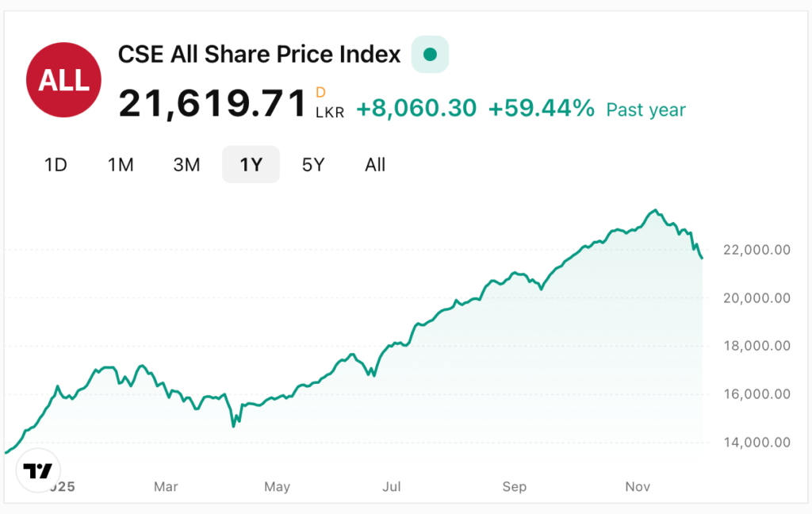The height and width of the screenshot is (514, 812).
Task: Switch to the All time range
Action: [x=375, y=165]
